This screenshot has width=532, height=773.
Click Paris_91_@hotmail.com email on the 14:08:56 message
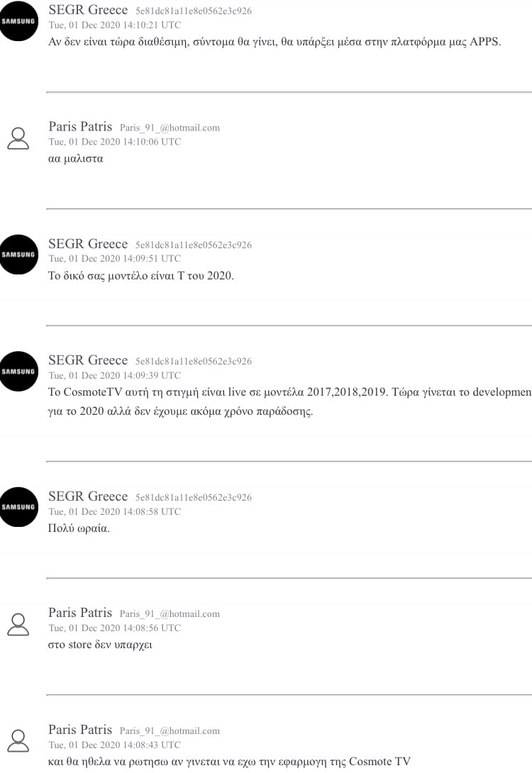tap(170, 614)
